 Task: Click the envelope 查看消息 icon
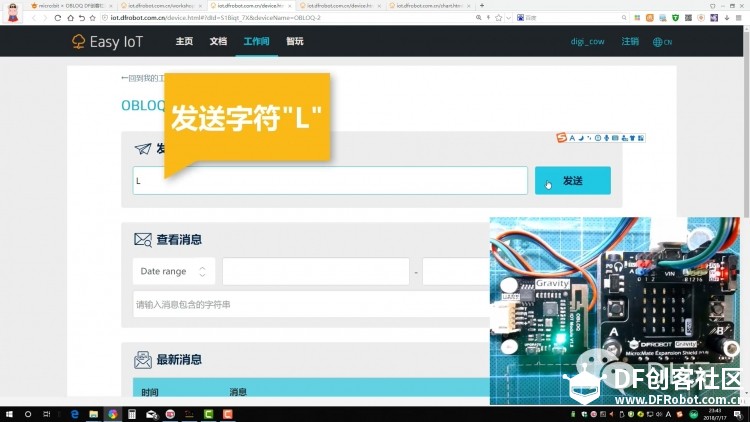click(143, 240)
